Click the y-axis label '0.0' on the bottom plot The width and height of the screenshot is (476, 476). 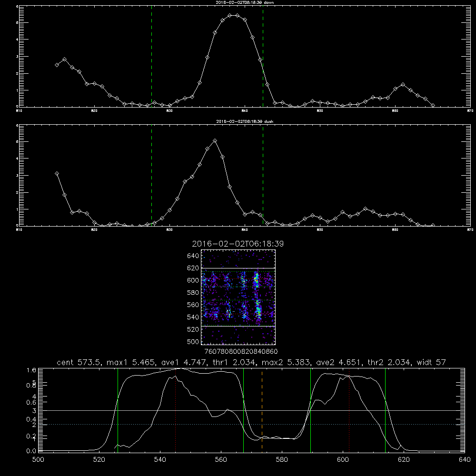click(31, 451)
